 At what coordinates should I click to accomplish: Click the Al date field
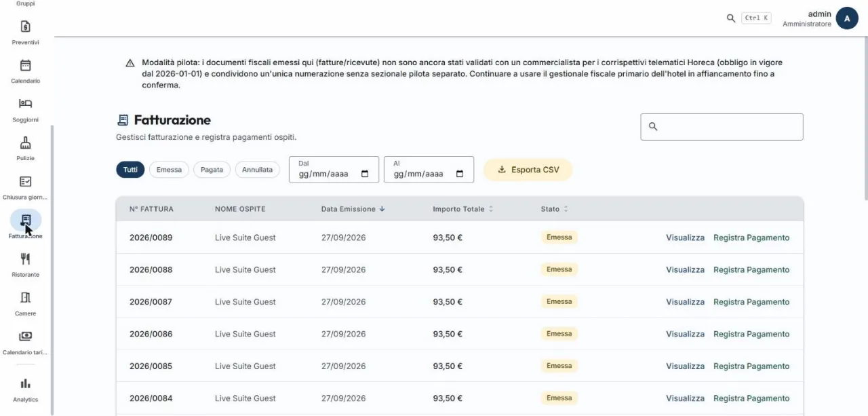[429, 170]
